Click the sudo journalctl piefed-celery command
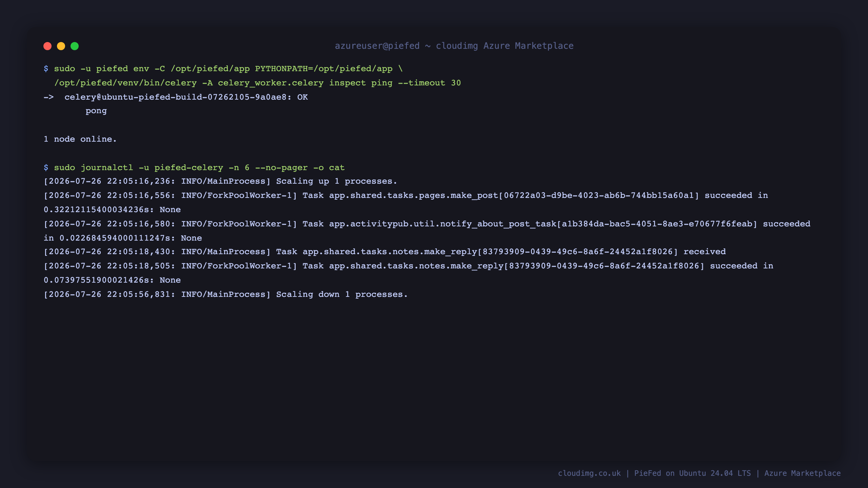 point(199,168)
